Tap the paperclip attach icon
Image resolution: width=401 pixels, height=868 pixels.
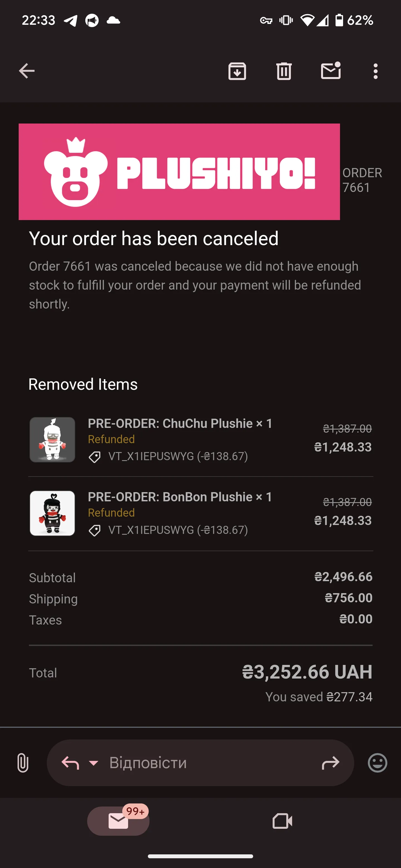point(23,763)
